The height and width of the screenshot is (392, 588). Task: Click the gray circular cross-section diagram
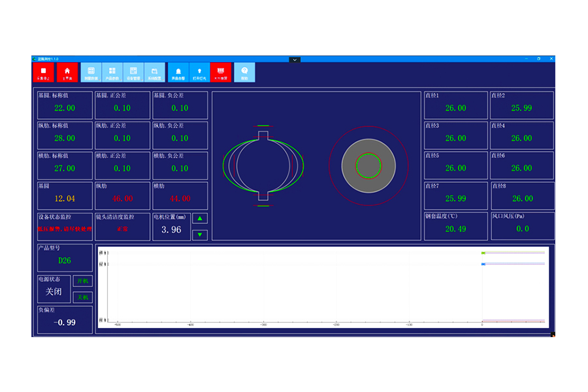[x=368, y=165]
